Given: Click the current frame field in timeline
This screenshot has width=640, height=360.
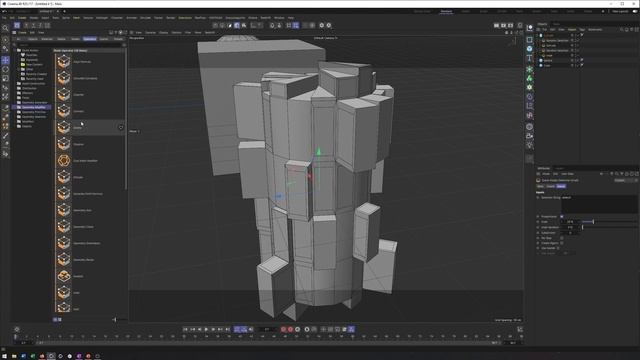Looking at the screenshot, I should click(267, 329).
